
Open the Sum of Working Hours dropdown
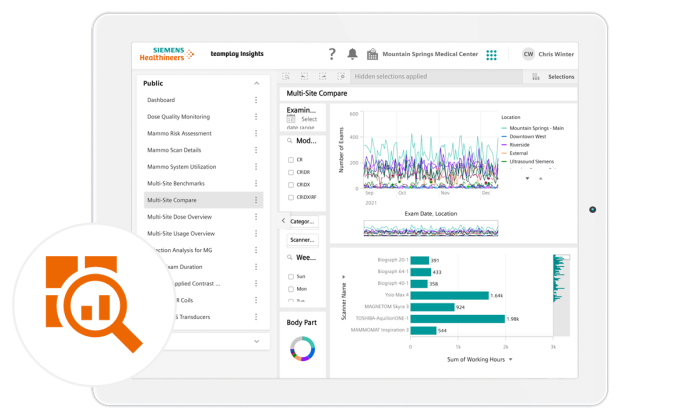[511, 359]
